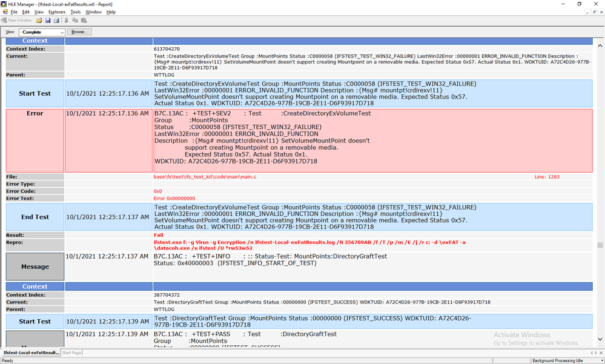Click the Browse... button
Screen dimensions: 605x364
79,32
